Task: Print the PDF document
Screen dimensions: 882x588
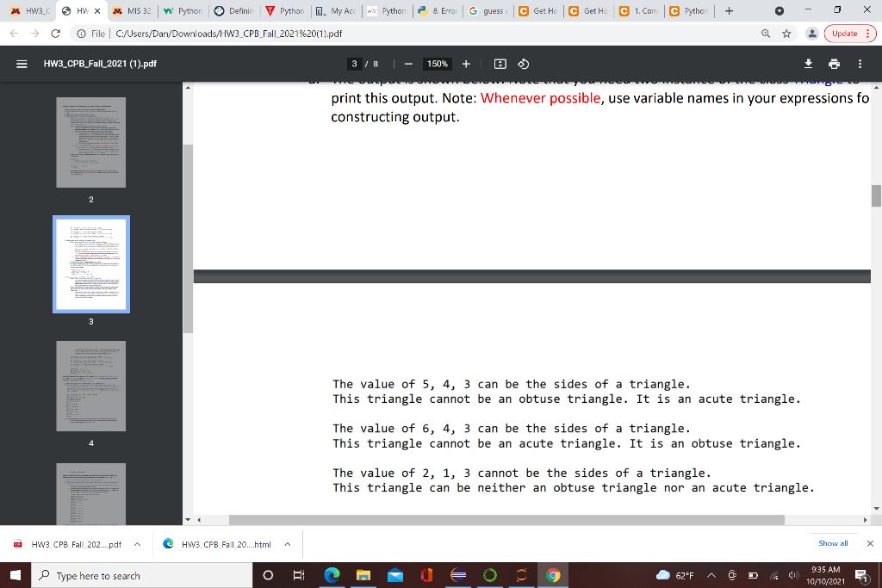Action: click(x=833, y=63)
